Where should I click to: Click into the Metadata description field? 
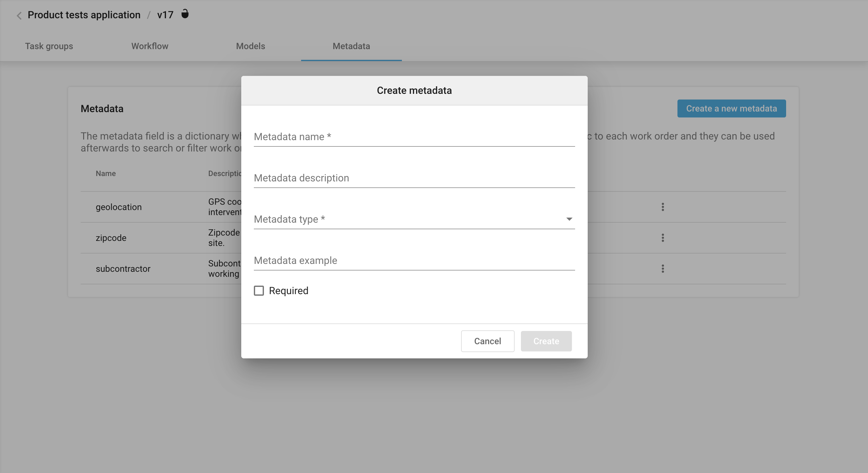tap(414, 178)
